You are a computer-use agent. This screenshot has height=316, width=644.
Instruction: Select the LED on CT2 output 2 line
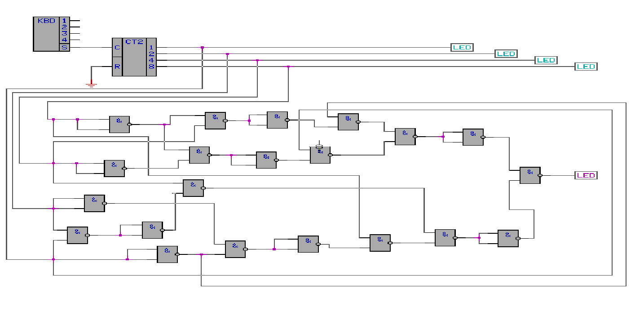pyautogui.click(x=506, y=53)
